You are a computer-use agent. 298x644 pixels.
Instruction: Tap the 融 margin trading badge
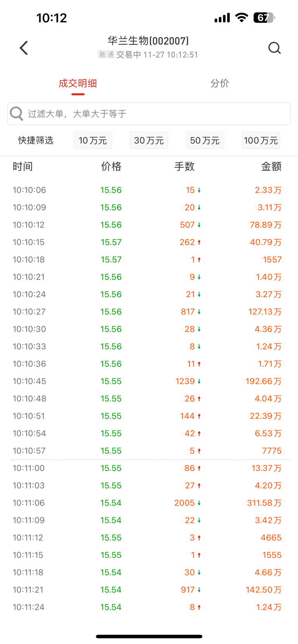[102, 55]
